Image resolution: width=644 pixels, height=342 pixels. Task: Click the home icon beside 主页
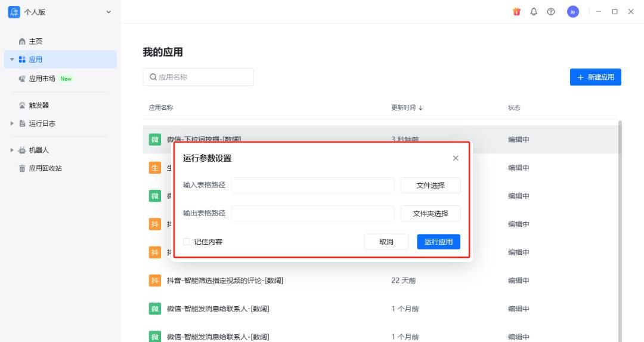(22, 42)
